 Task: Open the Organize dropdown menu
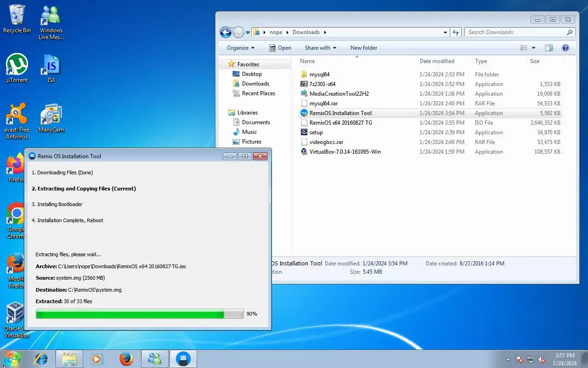(x=240, y=48)
